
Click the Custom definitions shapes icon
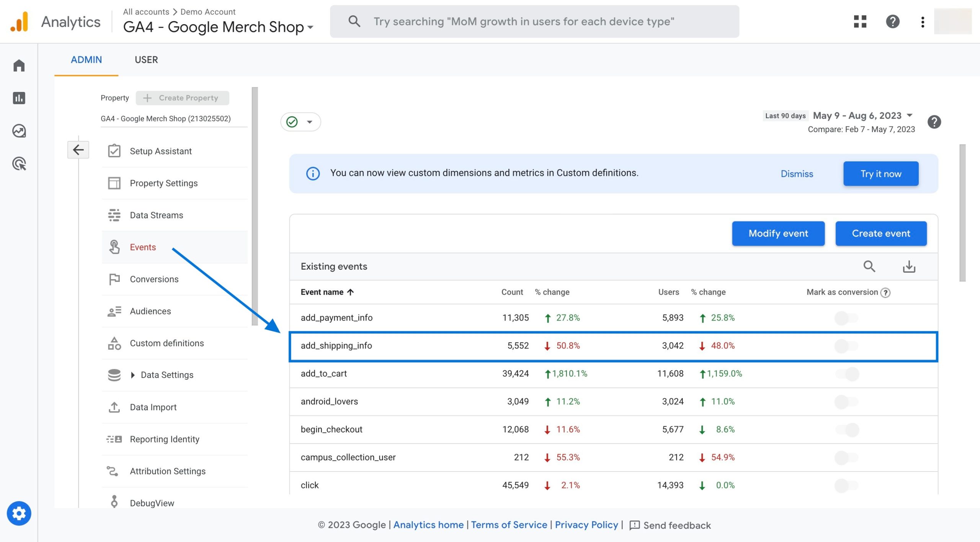114,343
